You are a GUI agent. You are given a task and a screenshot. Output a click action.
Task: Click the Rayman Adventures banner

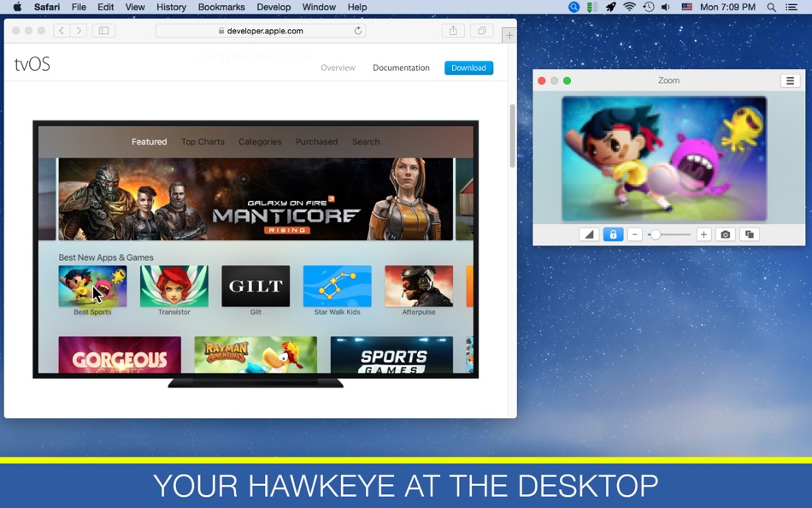tap(256, 355)
